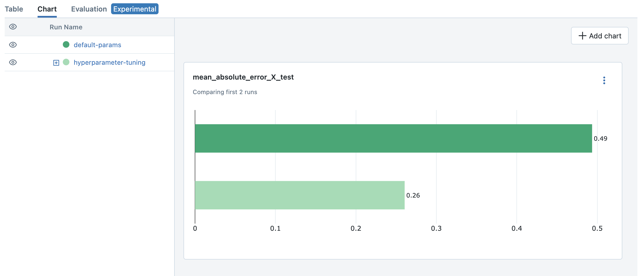This screenshot has height=276, width=644.
Task: Click the plus icon in Add chart
Action: click(582, 36)
